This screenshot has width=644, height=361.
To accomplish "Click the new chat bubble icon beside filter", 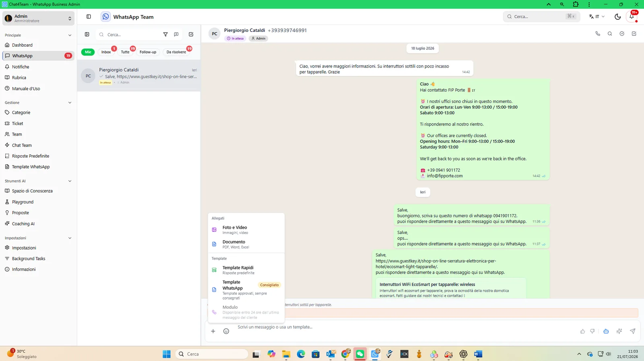I will pos(176,35).
